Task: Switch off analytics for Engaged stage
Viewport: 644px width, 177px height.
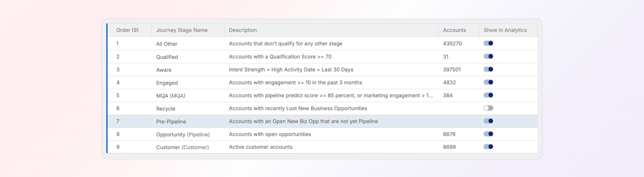Action: pos(488,82)
